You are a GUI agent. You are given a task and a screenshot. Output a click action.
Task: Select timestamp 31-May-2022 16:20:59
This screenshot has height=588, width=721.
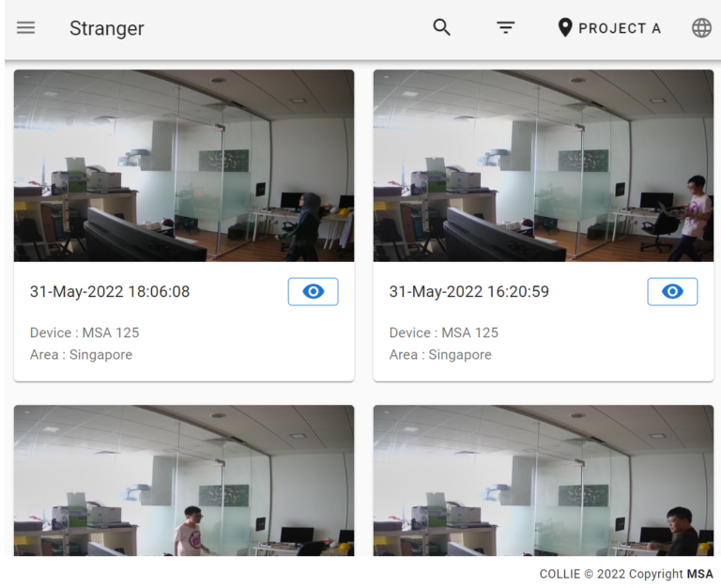point(469,292)
